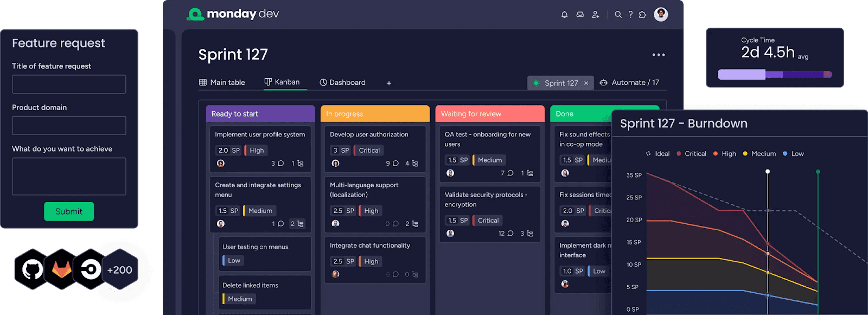868x315 pixels.
Task: Click the Product domain input field
Action: coord(69,125)
